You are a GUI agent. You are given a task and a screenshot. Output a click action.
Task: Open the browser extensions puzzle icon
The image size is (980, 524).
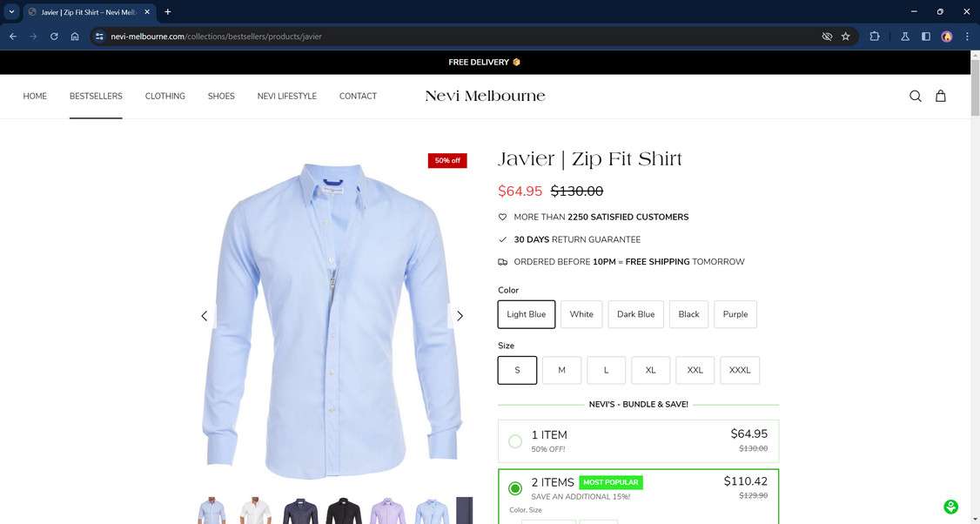pos(874,37)
